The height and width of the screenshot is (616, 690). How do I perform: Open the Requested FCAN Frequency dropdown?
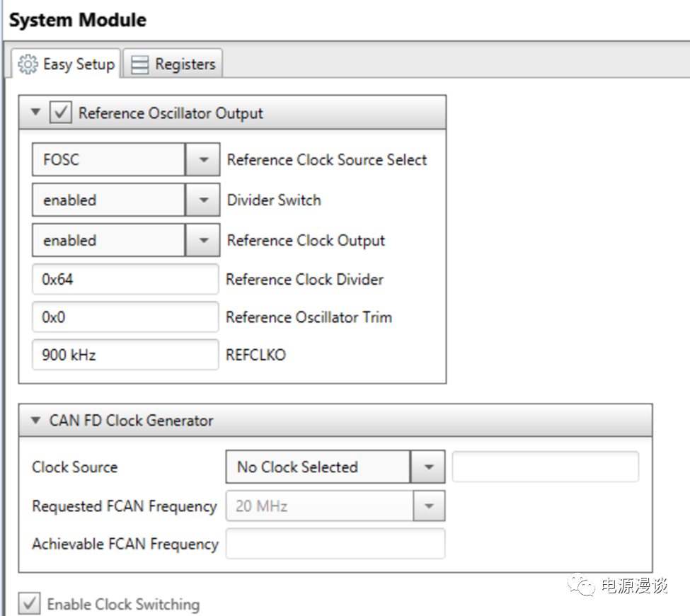tap(427, 506)
